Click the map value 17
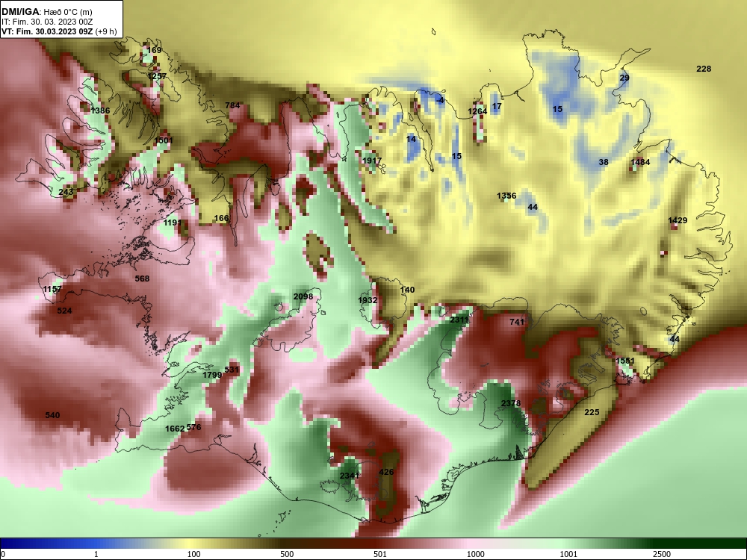 pyautogui.click(x=497, y=106)
